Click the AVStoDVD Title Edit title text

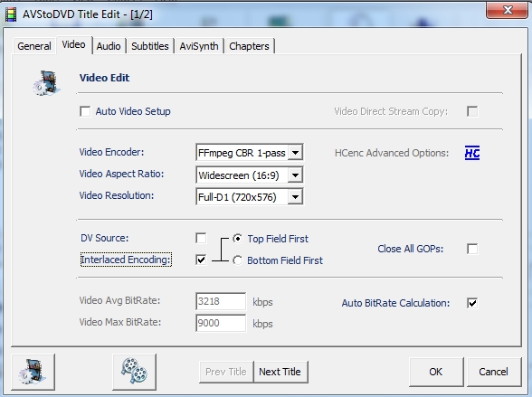point(88,14)
